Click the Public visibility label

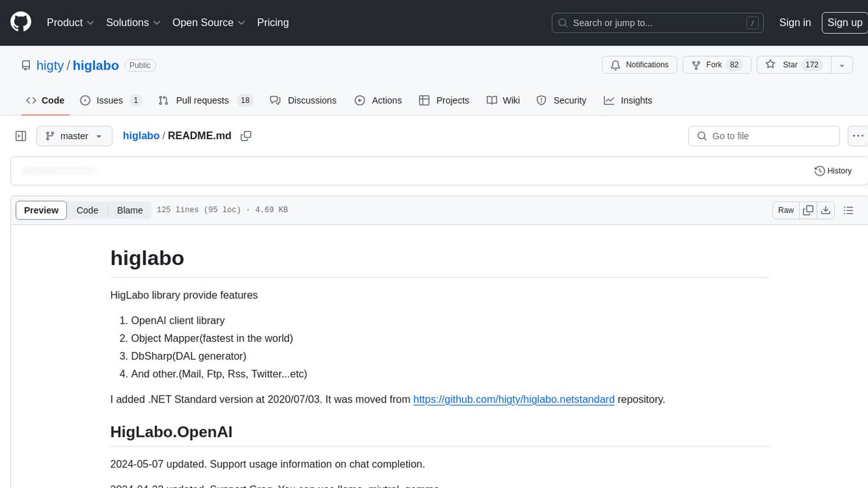140,65
